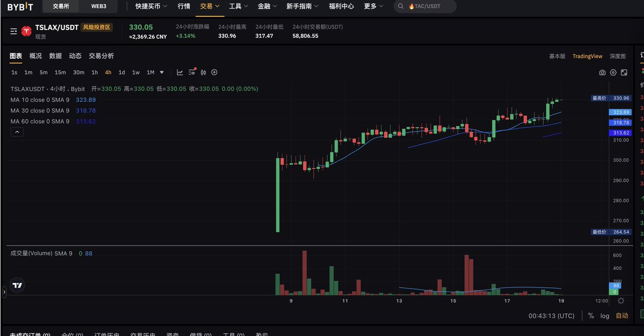
Task: Toggle 自动 auto scale
Action: tap(622, 316)
